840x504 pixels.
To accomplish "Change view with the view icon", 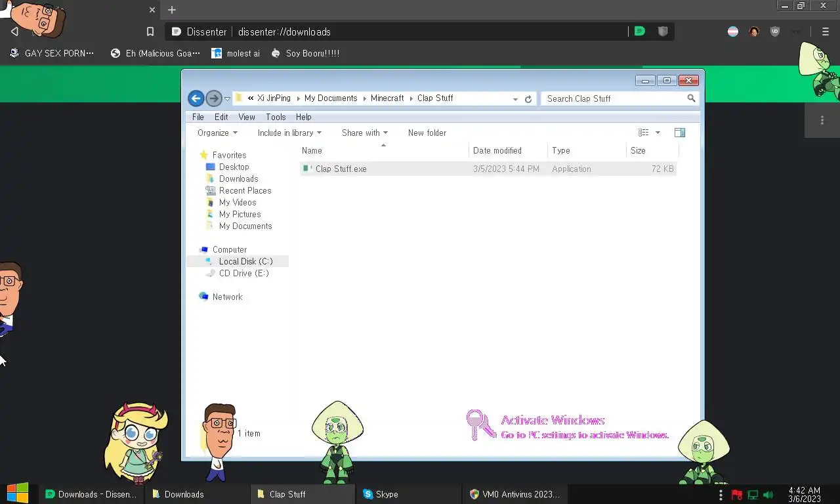I will [644, 133].
